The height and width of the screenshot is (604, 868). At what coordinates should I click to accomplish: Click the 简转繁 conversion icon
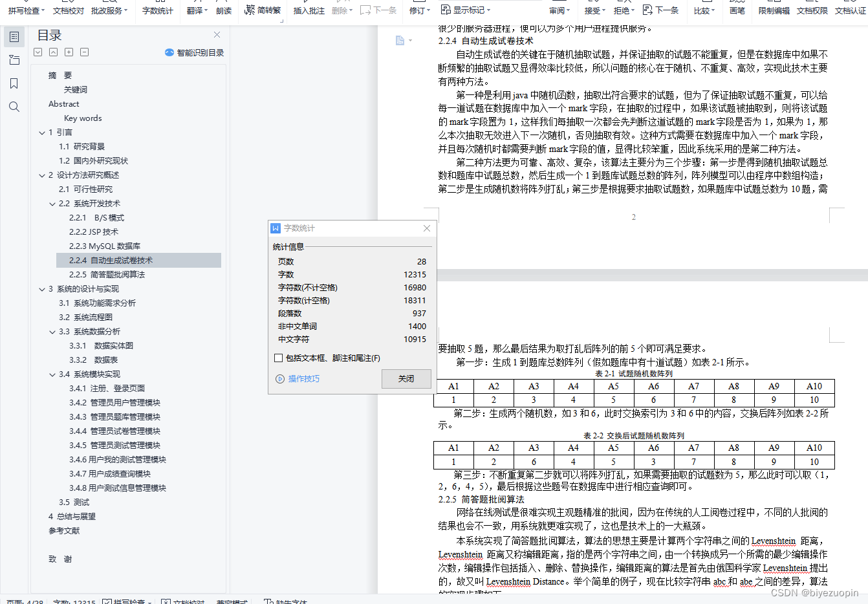[x=250, y=10]
